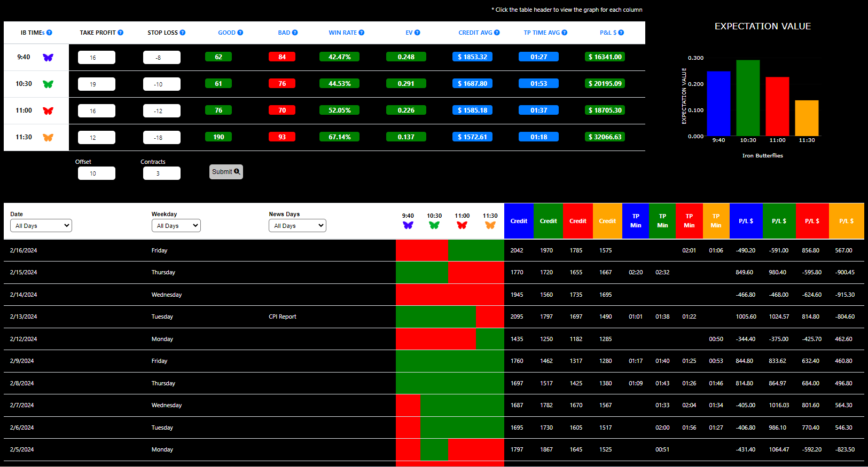Click the Contracts input field
Viewport: 868px width, 467px height.
[162, 173]
